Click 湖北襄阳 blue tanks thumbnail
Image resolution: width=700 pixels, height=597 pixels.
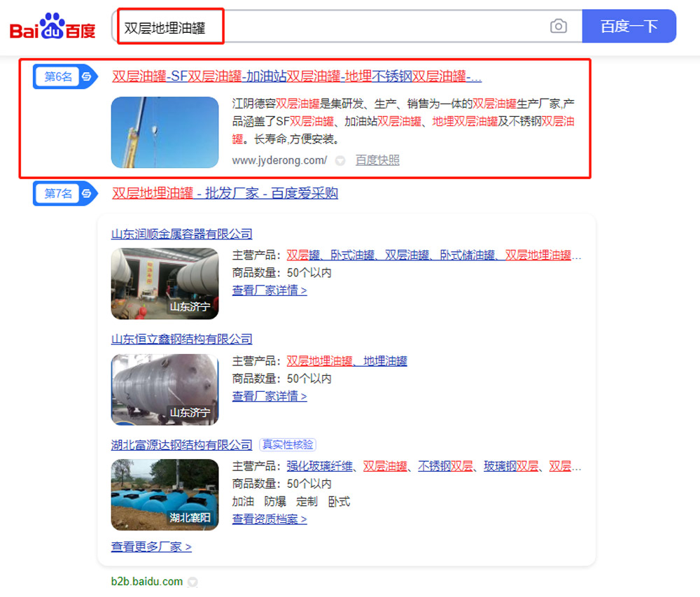[164, 494]
